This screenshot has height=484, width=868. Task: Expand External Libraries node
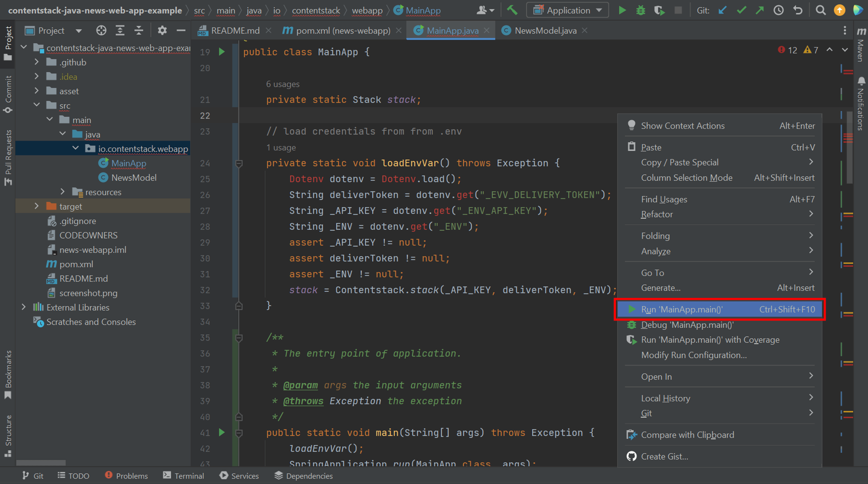tap(23, 307)
